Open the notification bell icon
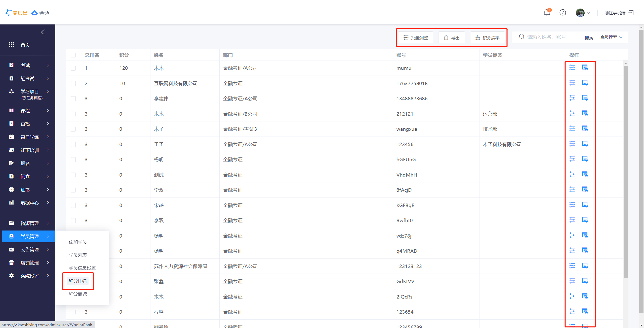 point(547,13)
